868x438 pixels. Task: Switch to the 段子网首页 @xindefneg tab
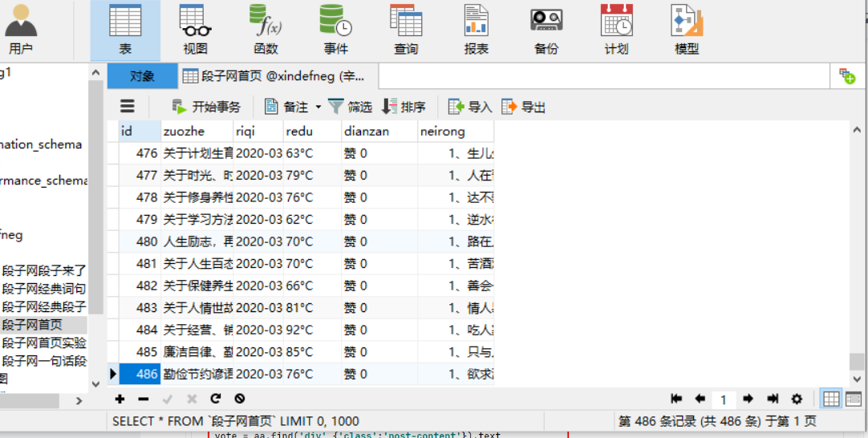278,76
